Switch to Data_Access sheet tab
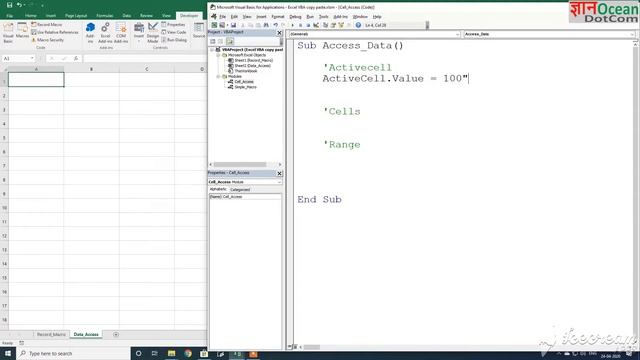 [x=86, y=334]
